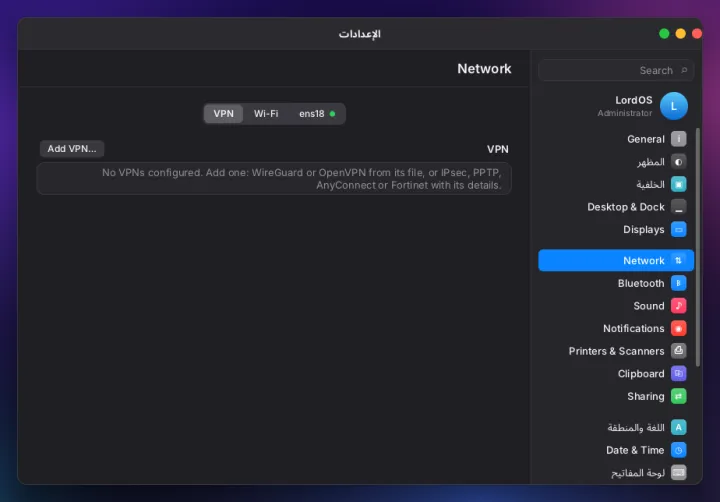Select Displays label in the sidebar
This screenshot has height=502, width=720.
coord(643,229)
